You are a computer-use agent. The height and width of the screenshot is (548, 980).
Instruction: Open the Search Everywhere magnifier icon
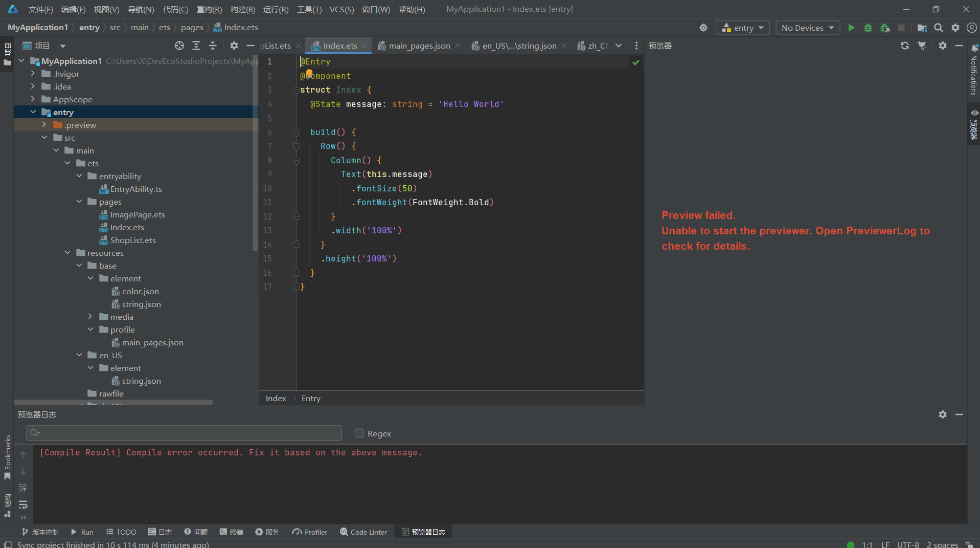pos(939,28)
